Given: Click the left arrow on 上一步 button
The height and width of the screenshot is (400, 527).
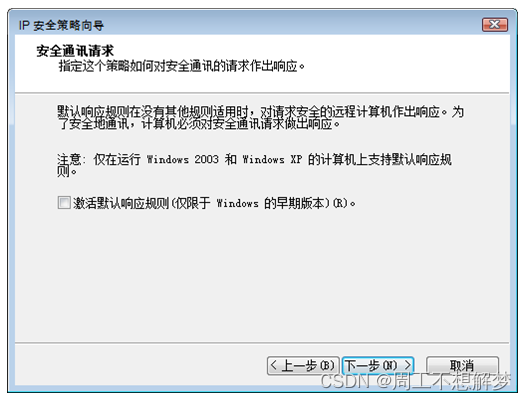Looking at the screenshot, I should [274, 365].
